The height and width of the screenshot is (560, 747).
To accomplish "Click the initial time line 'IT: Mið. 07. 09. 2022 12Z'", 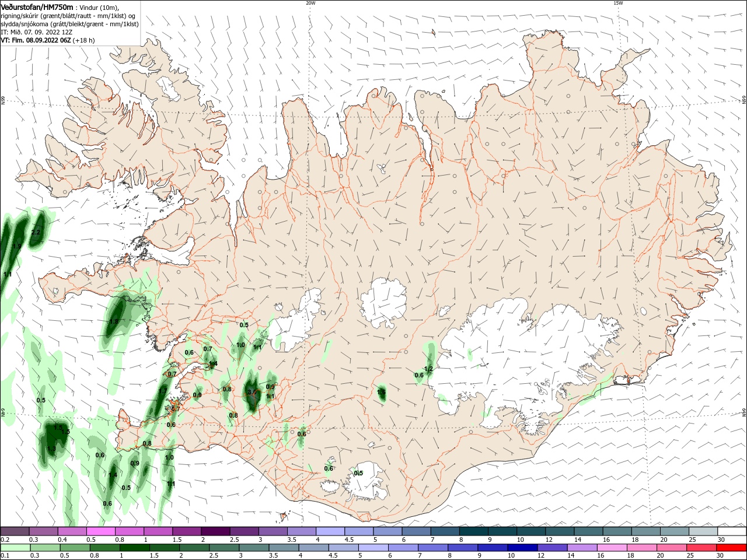I will pos(37,32).
